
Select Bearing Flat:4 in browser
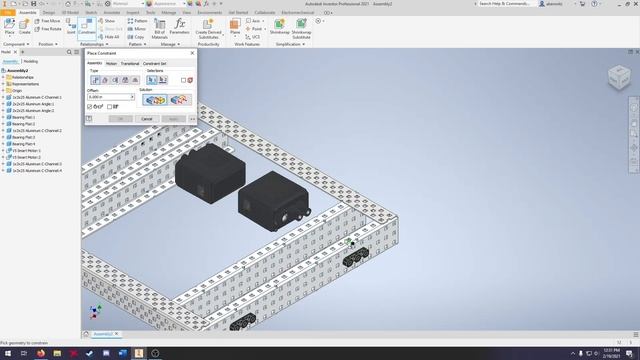(x=23, y=144)
